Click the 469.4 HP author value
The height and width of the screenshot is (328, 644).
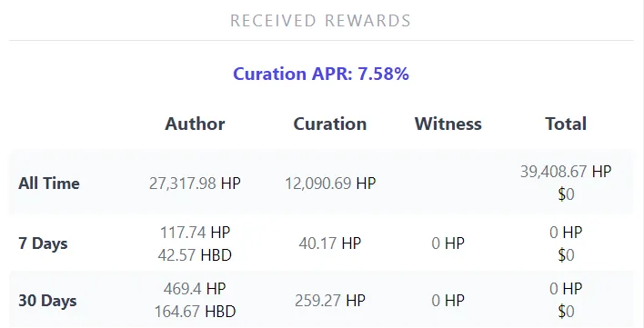(195, 289)
